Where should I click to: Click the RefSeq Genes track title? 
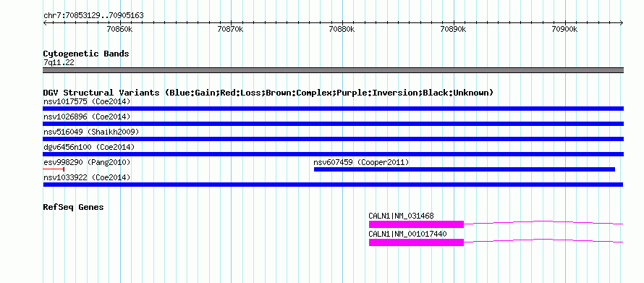coord(73,207)
